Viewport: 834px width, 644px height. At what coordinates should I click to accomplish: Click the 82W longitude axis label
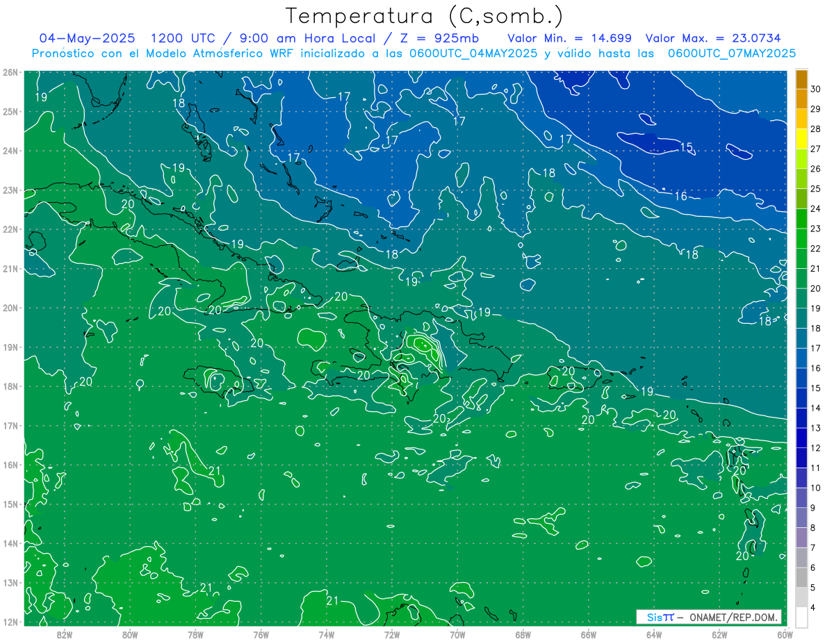(65, 634)
